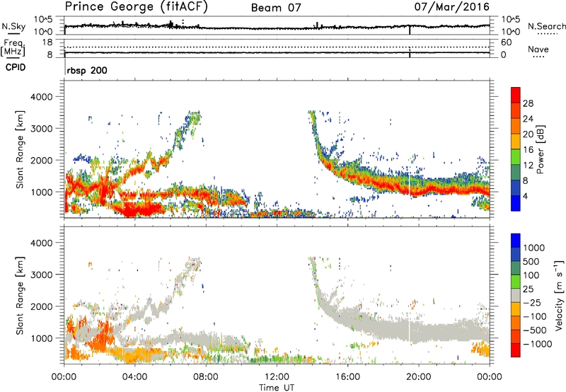
Task: Click the 'CPID' row label
Action: point(15,67)
